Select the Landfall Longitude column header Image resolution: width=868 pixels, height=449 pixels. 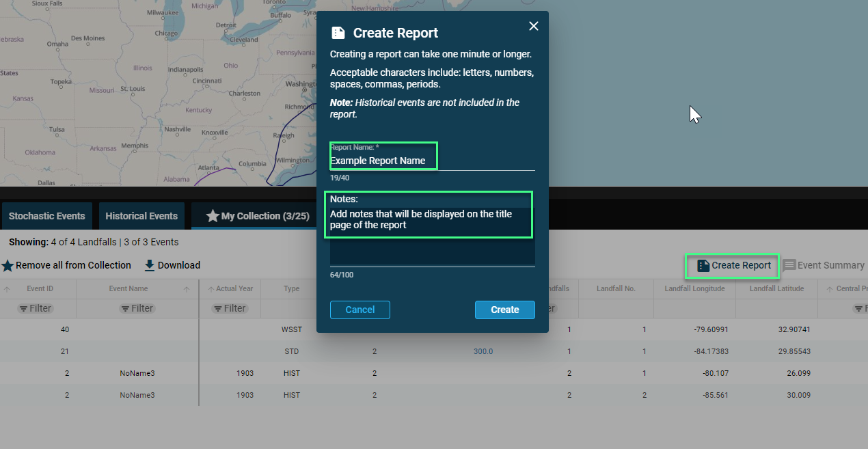click(694, 288)
